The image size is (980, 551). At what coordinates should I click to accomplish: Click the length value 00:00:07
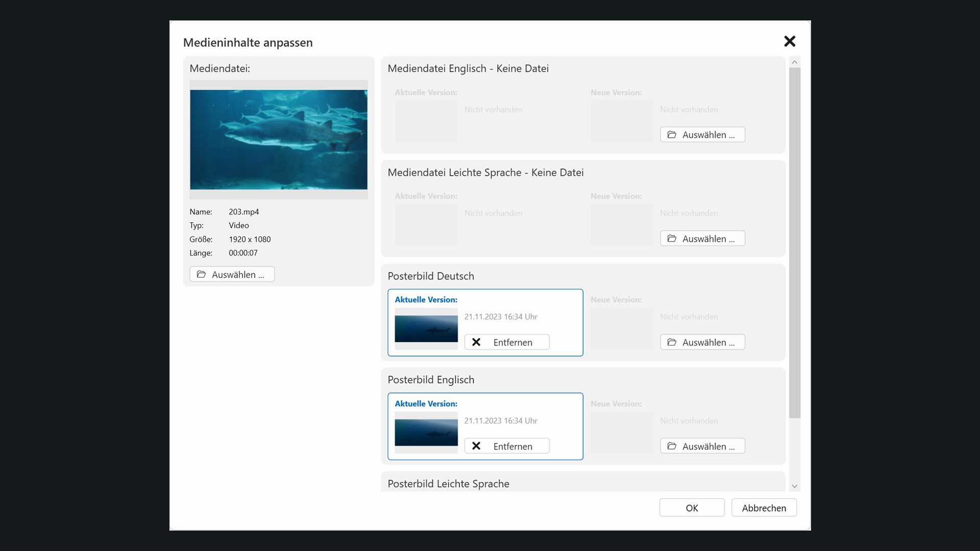(x=243, y=253)
